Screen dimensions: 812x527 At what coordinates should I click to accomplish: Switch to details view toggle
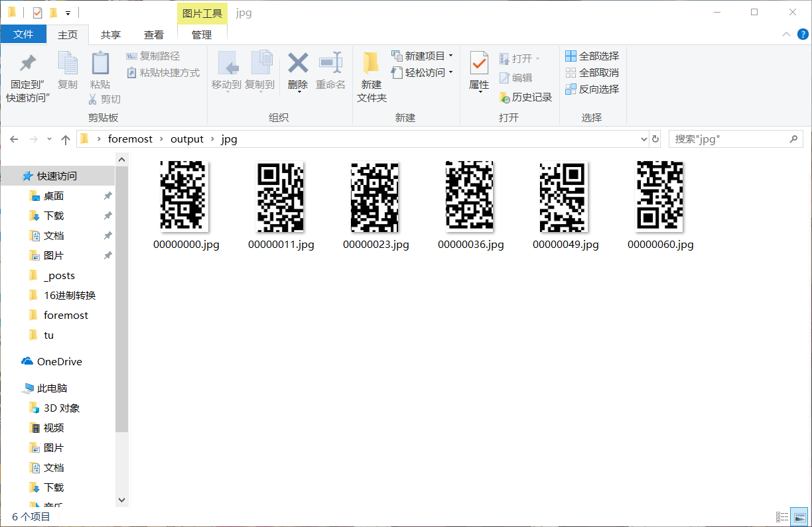783,516
